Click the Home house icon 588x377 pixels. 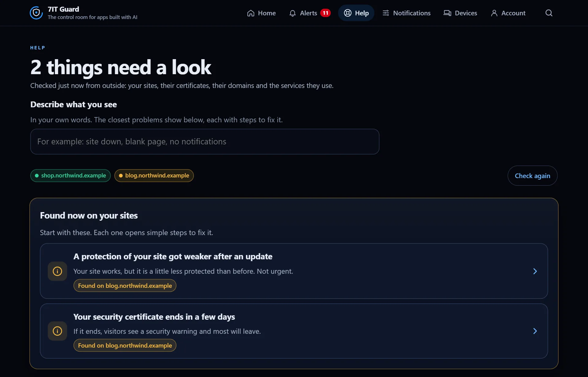[251, 13]
